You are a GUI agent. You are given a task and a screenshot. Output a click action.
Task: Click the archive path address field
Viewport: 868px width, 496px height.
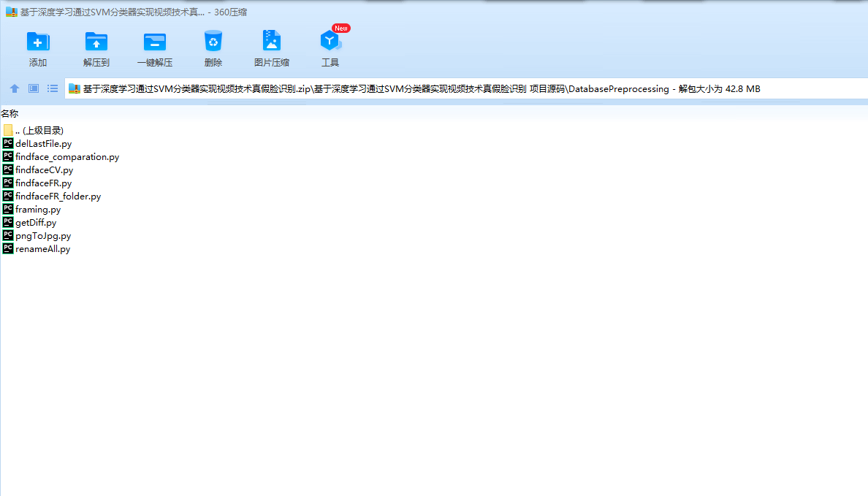[x=466, y=88]
